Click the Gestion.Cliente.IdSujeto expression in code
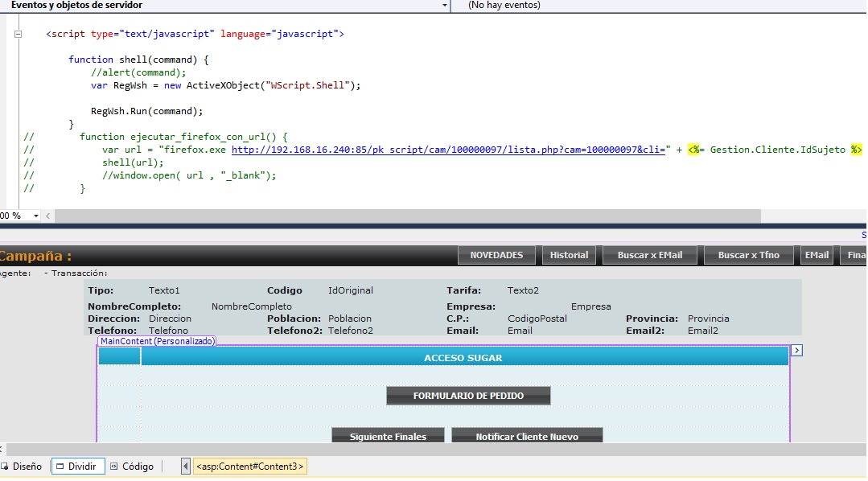Image resolution: width=868 pixels, height=481 pixels. pos(777,150)
